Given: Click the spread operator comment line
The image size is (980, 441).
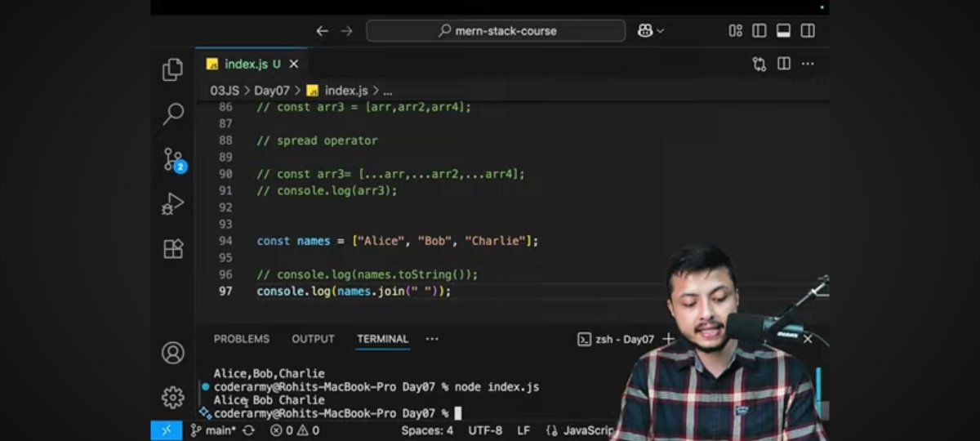Looking at the screenshot, I should point(317,140).
